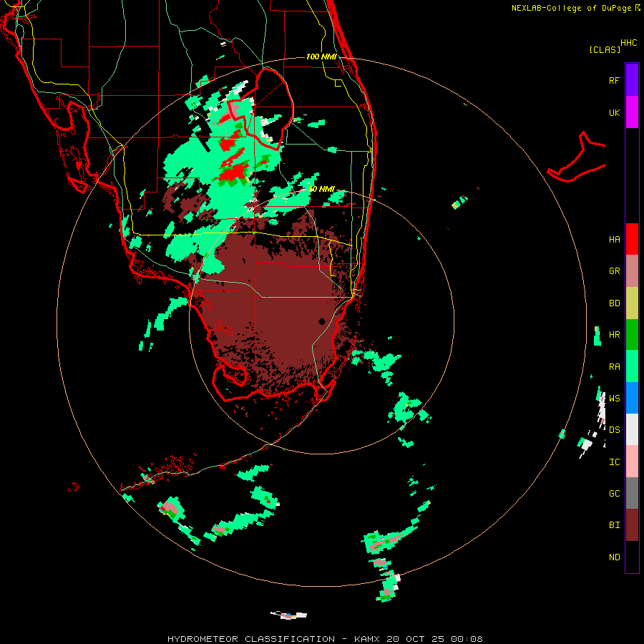The image size is (644, 644).
Task: Click the 'NEXLAB-College of DuPage' text
Action: click(571, 8)
